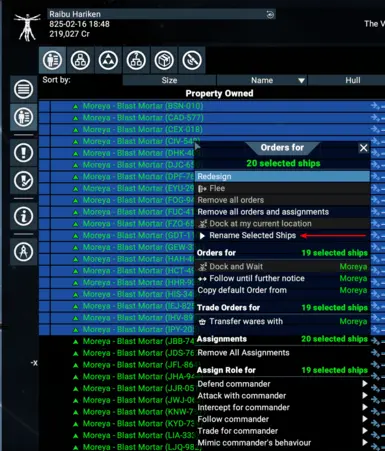Image resolution: width=385 pixels, height=451 pixels.
Task: Select ship Moreya - Blast Mortar (CAD-577)
Action: click(143, 118)
